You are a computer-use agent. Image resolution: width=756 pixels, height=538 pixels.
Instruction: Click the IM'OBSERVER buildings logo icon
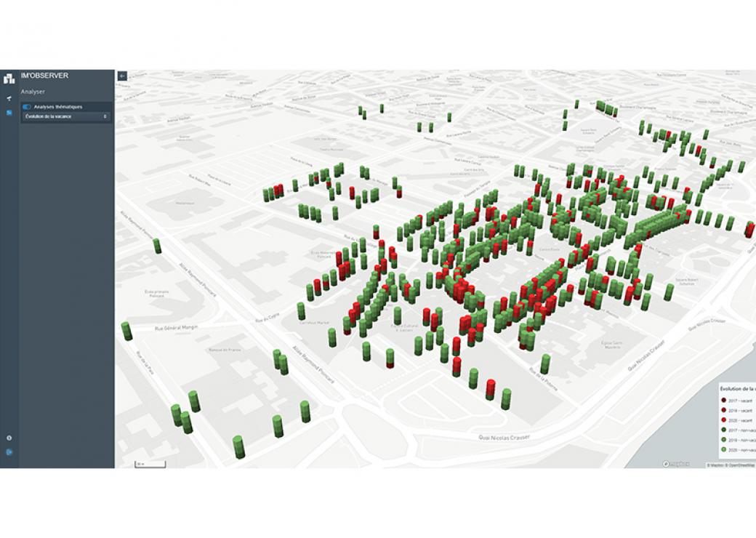[x=9, y=78]
